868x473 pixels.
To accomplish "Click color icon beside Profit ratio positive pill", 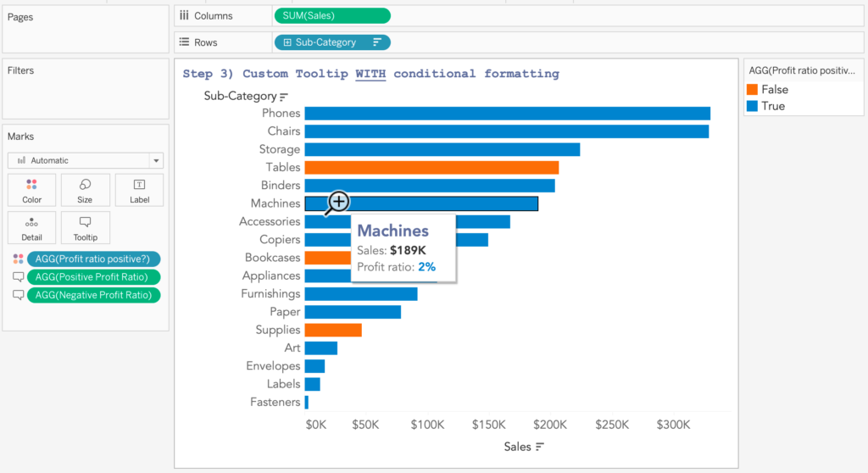I will 19,259.
